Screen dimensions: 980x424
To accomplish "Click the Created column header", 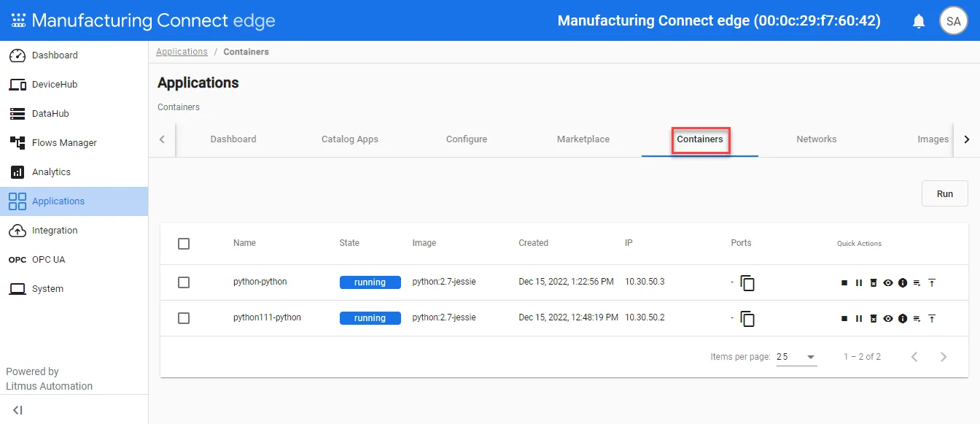I will tap(533, 243).
